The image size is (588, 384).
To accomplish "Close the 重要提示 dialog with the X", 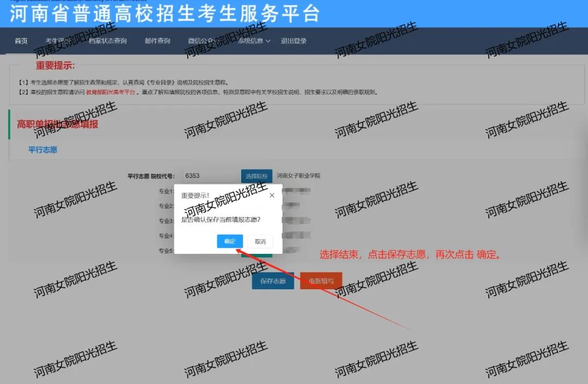I will (272, 196).
